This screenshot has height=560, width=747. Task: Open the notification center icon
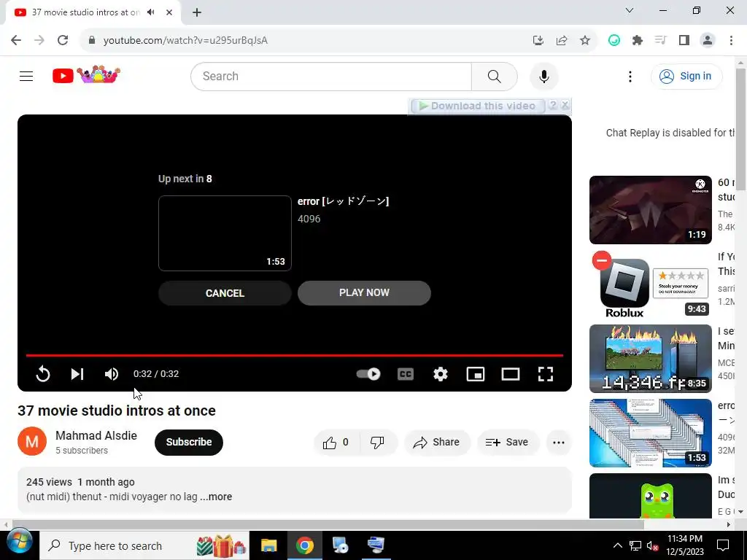[x=723, y=545]
